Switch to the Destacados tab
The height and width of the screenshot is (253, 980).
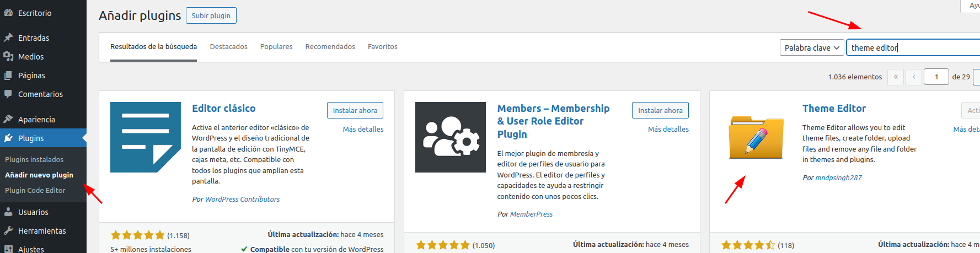click(x=228, y=46)
